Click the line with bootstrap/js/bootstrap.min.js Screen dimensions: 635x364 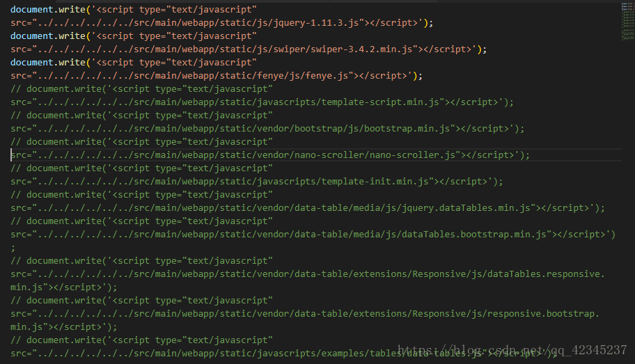(267, 128)
